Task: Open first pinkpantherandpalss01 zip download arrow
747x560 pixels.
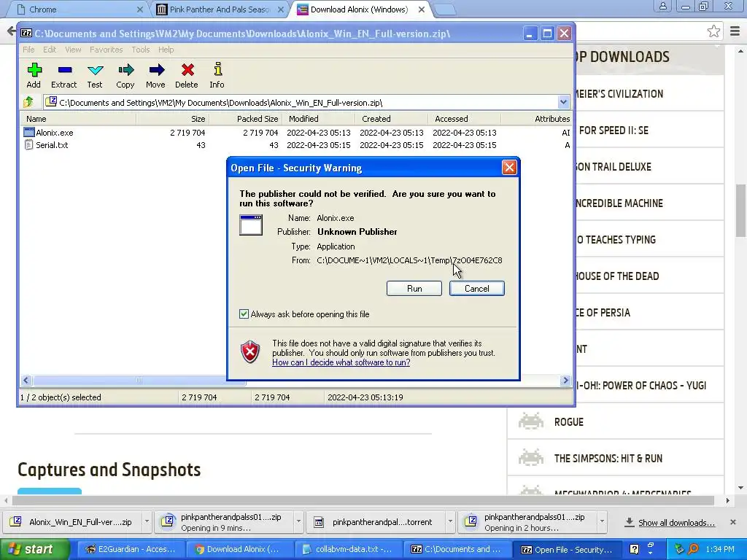Action: tap(298, 521)
